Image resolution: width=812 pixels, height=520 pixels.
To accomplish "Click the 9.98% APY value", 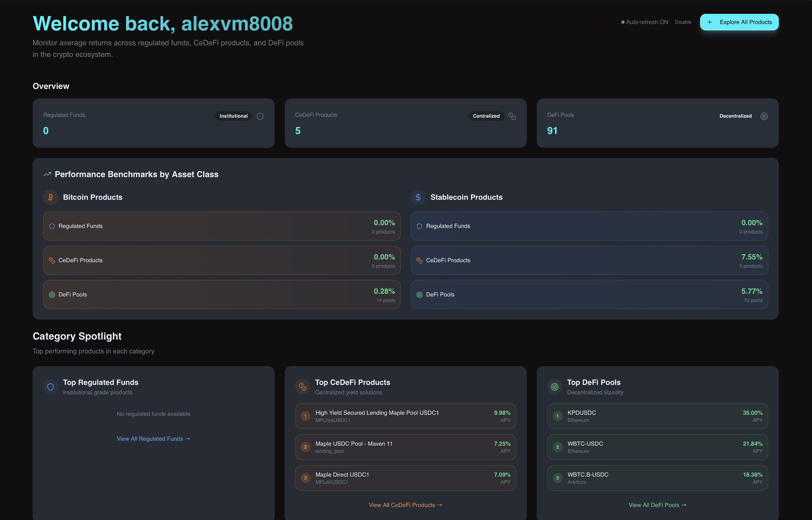I will pos(502,413).
